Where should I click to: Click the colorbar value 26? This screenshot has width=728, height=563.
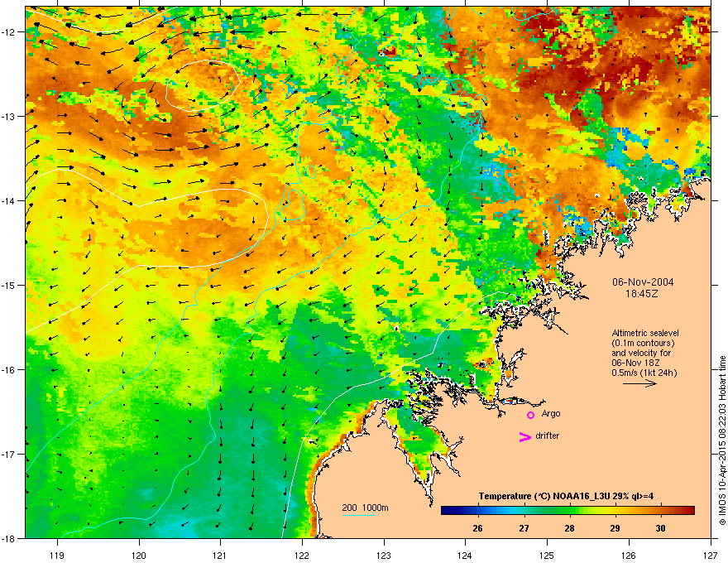477,528
